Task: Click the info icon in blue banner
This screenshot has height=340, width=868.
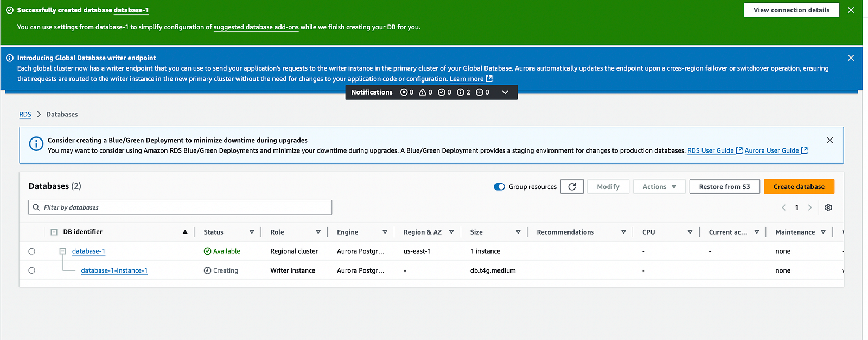Action: (x=9, y=58)
